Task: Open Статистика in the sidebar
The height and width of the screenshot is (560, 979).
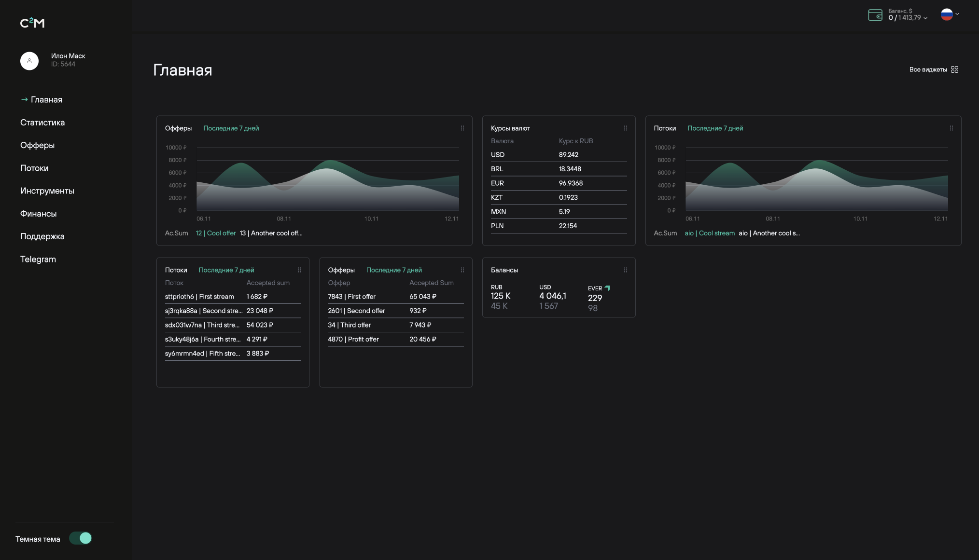Action: (42, 123)
